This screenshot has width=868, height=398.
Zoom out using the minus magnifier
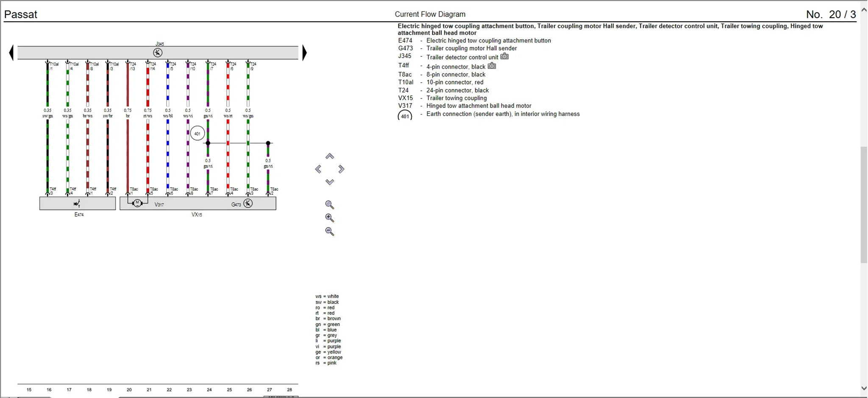330,232
